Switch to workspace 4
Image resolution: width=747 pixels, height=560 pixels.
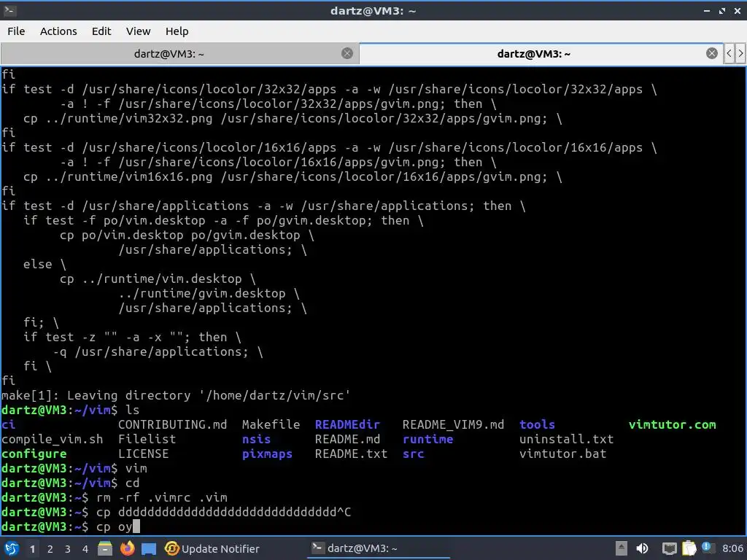(x=85, y=549)
